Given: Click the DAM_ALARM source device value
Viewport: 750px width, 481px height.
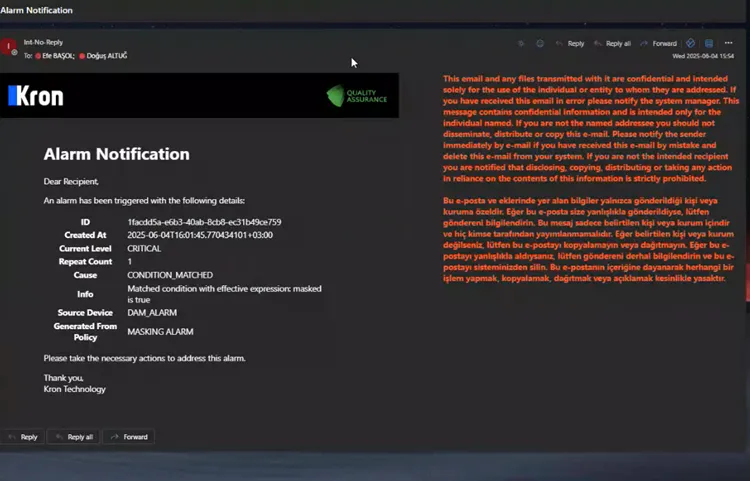Looking at the screenshot, I should [152, 312].
